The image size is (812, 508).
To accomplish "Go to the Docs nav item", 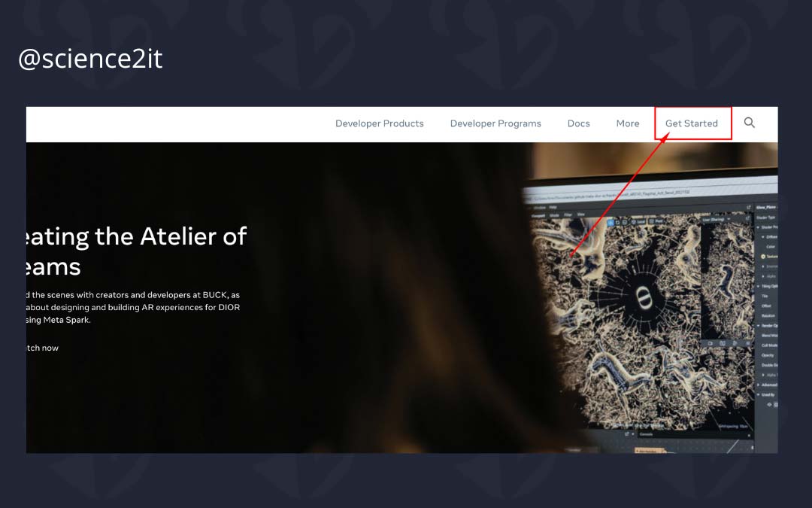I will (x=578, y=123).
